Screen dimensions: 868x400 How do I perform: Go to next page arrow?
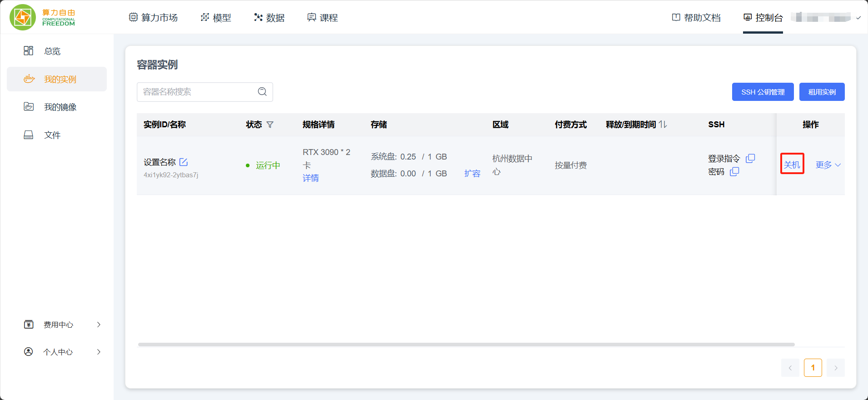836,368
